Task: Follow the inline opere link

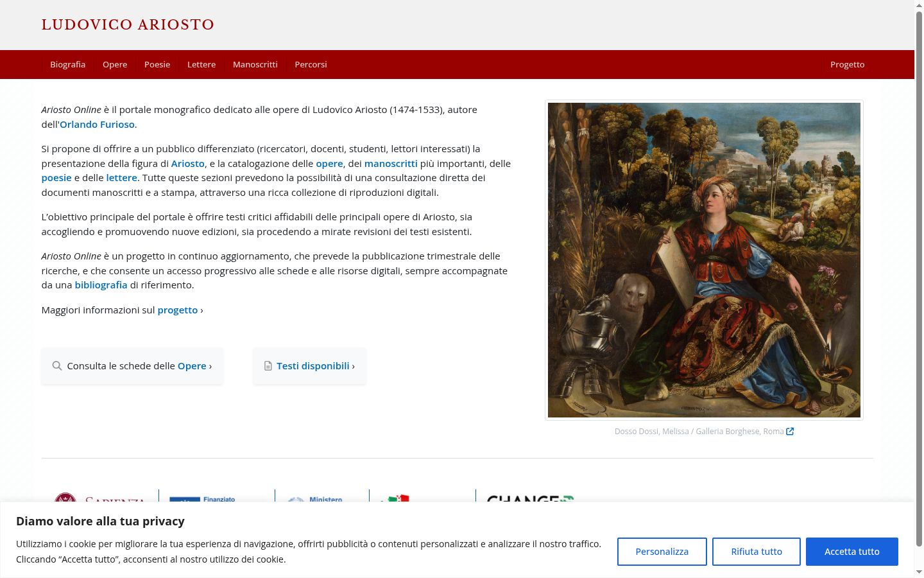Action: tap(329, 164)
